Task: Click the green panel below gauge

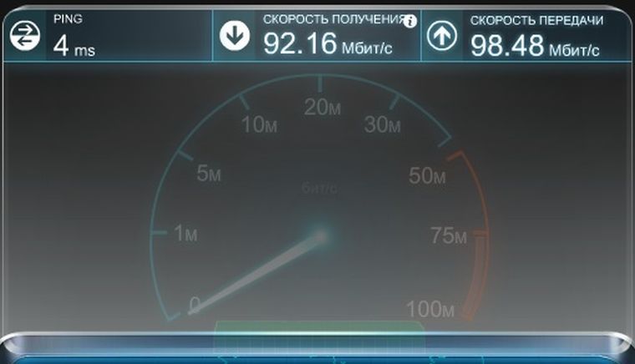Action: click(x=319, y=327)
